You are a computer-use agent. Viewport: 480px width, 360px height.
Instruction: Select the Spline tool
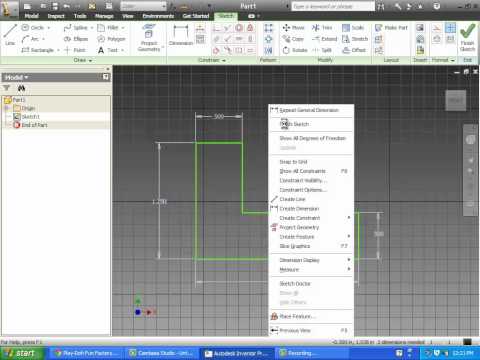pos(75,28)
